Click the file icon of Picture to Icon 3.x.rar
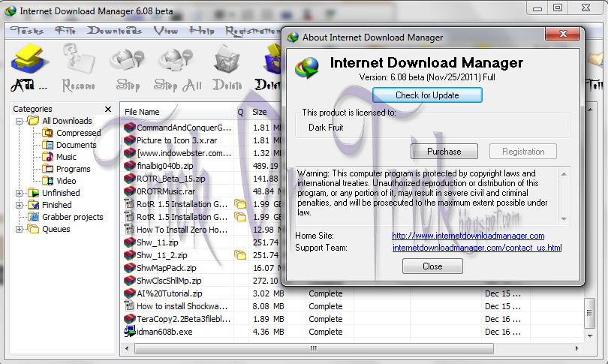The image size is (608, 364). 130,140
